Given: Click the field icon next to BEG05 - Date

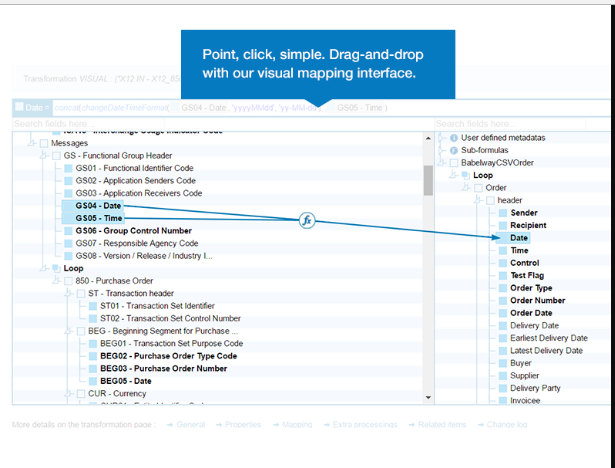Looking at the screenshot, I should [x=93, y=381].
